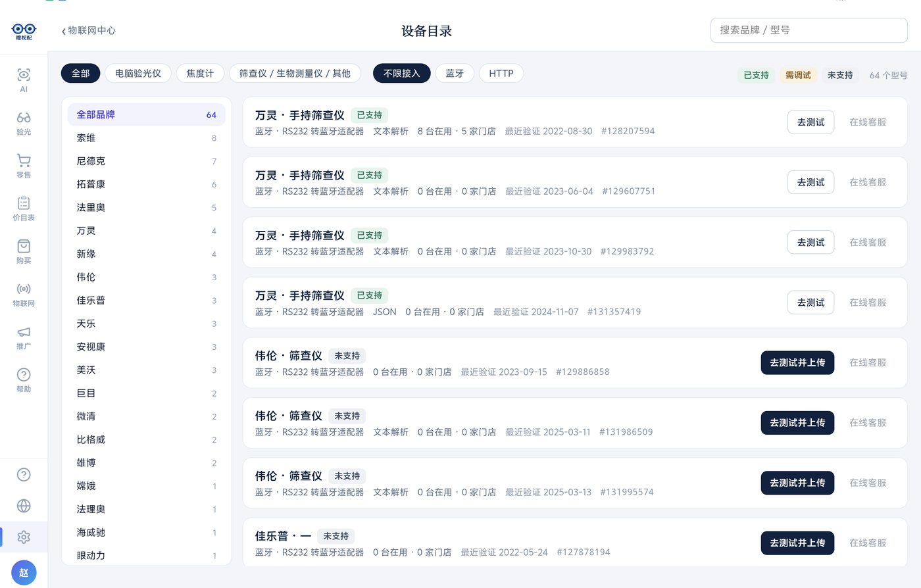
Task: Select the 拓普康 brand
Action: coord(147,184)
